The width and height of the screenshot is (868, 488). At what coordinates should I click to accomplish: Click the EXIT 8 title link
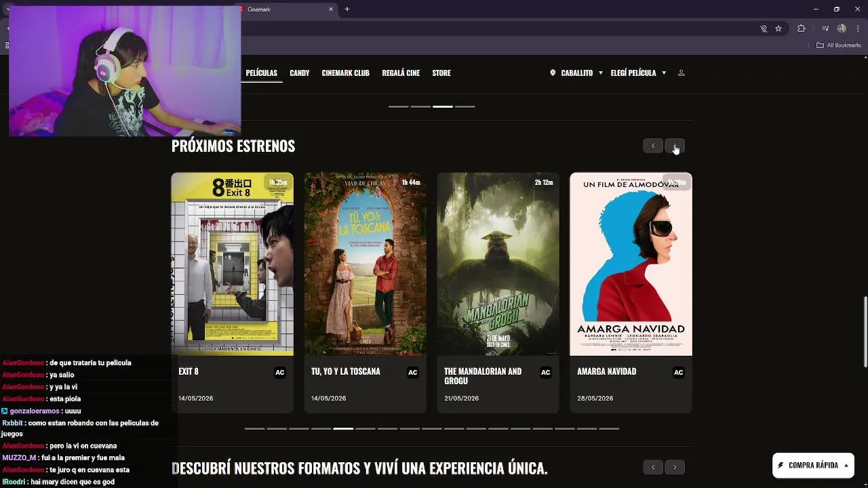(x=189, y=371)
